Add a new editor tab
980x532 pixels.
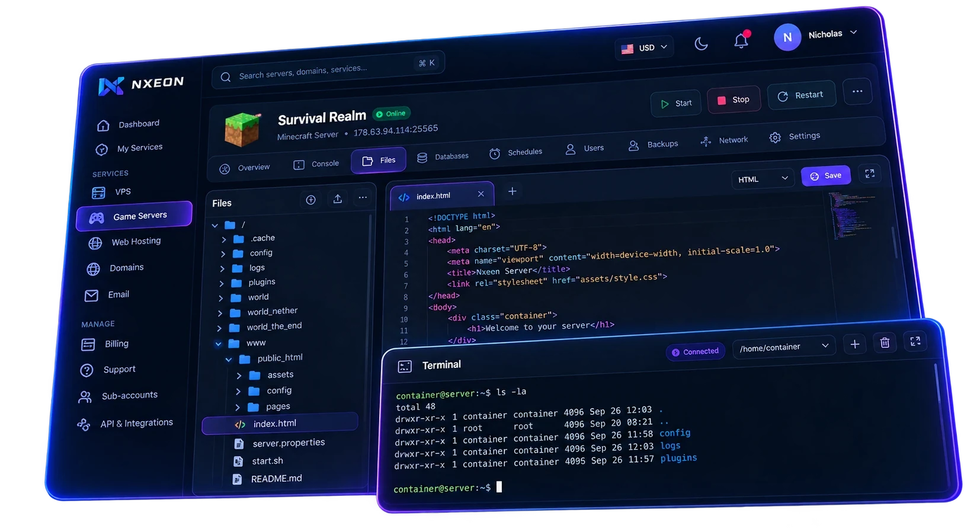tap(513, 191)
